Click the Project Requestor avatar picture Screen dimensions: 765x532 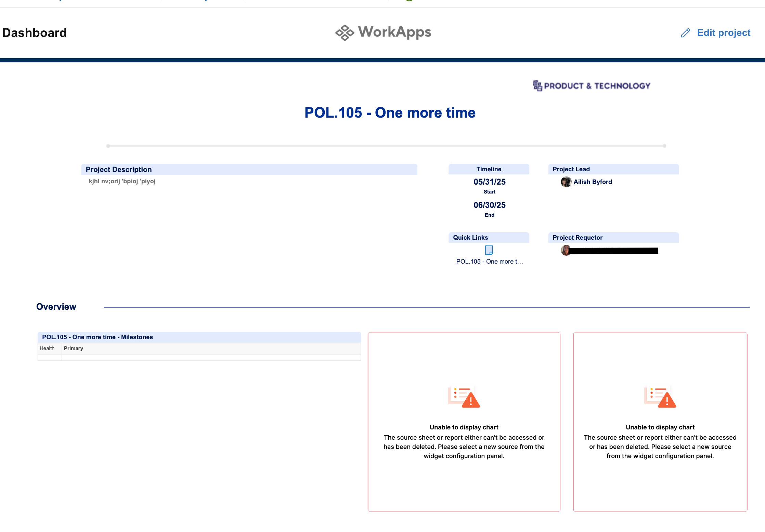pyautogui.click(x=566, y=250)
